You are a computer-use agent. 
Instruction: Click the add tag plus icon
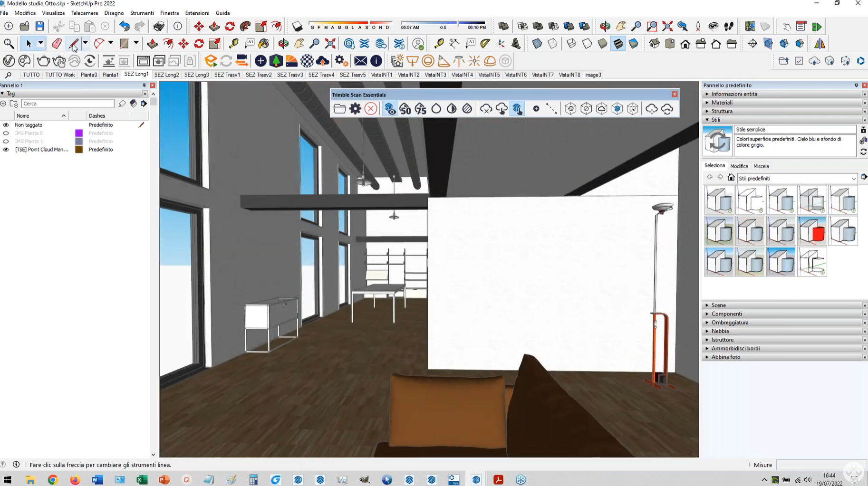pyautogui.click(x=4, y=104)
